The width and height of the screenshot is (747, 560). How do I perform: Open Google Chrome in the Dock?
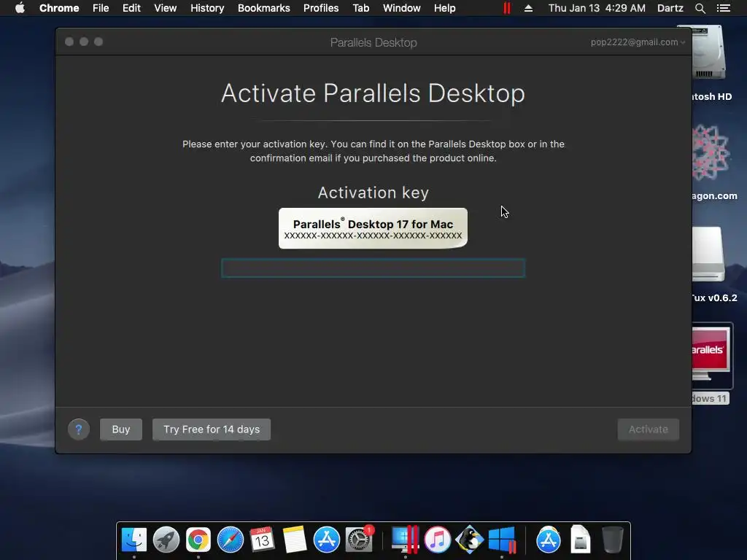(198, 540)
